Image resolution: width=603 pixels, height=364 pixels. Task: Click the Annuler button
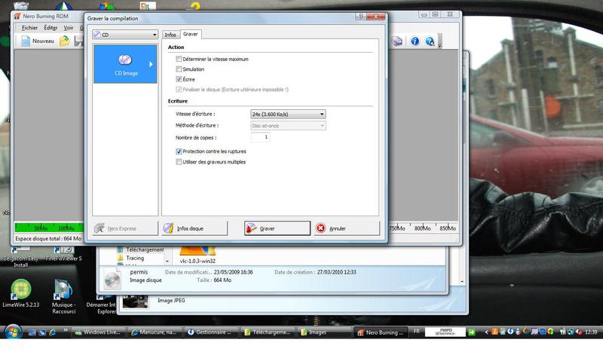point(347,228)
